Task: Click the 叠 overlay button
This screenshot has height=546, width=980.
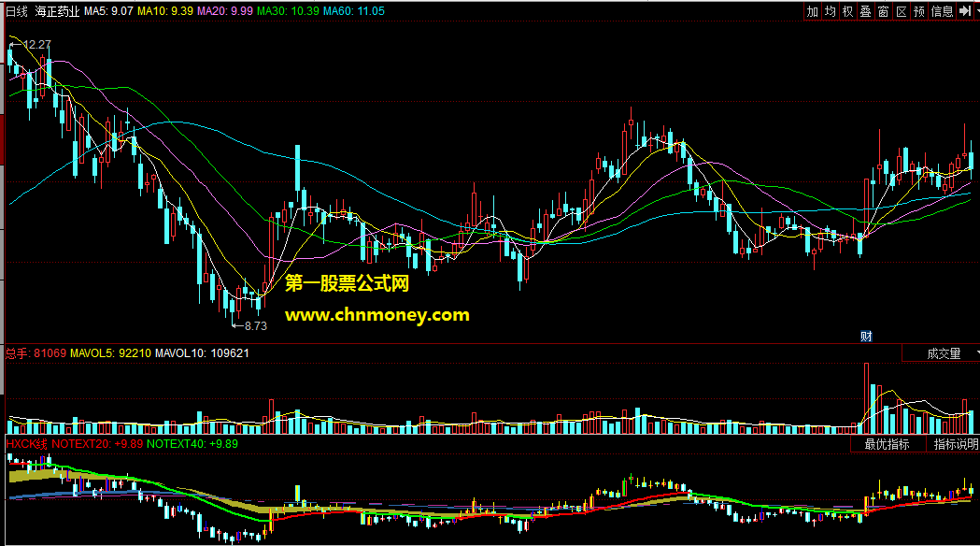Action: [865, 11]
